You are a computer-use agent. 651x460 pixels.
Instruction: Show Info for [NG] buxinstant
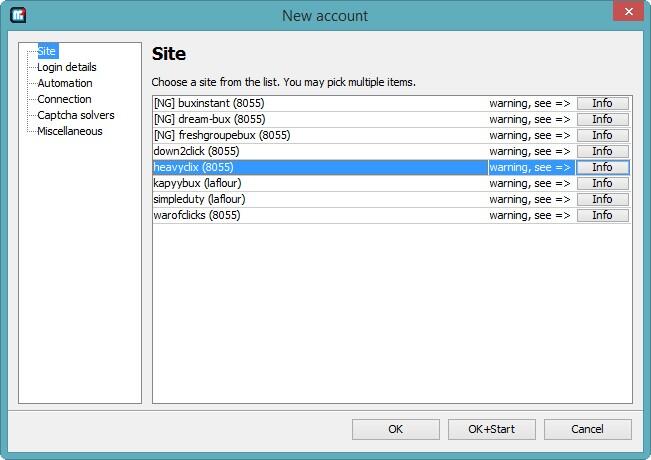point(602,103)
